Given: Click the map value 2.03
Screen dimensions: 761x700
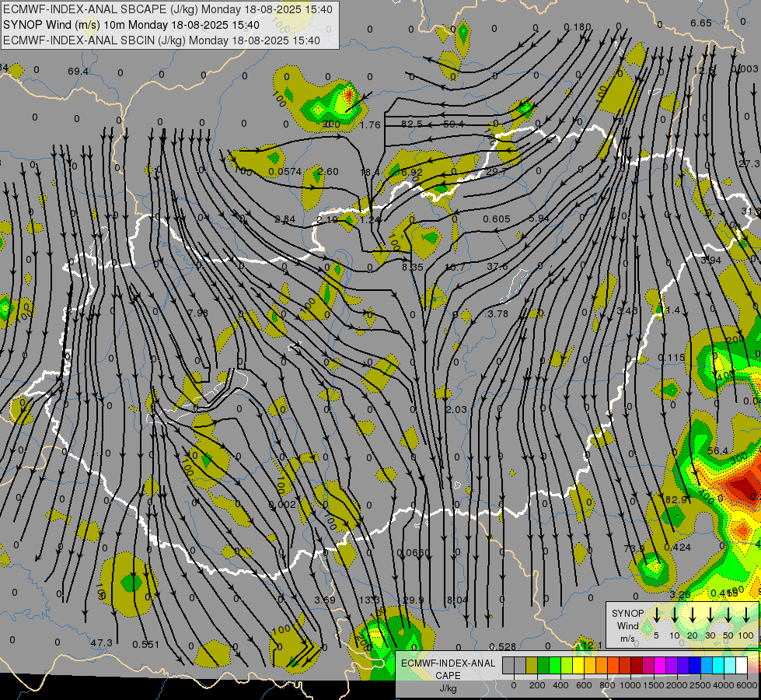Looking at the screenshot, I should point(456,410).
